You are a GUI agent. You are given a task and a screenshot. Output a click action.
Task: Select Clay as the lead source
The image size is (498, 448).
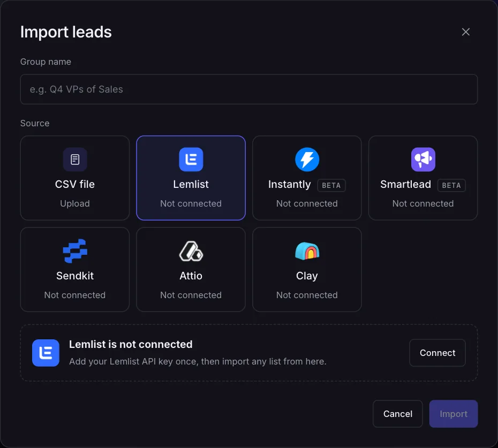click(x=307, y=269)
